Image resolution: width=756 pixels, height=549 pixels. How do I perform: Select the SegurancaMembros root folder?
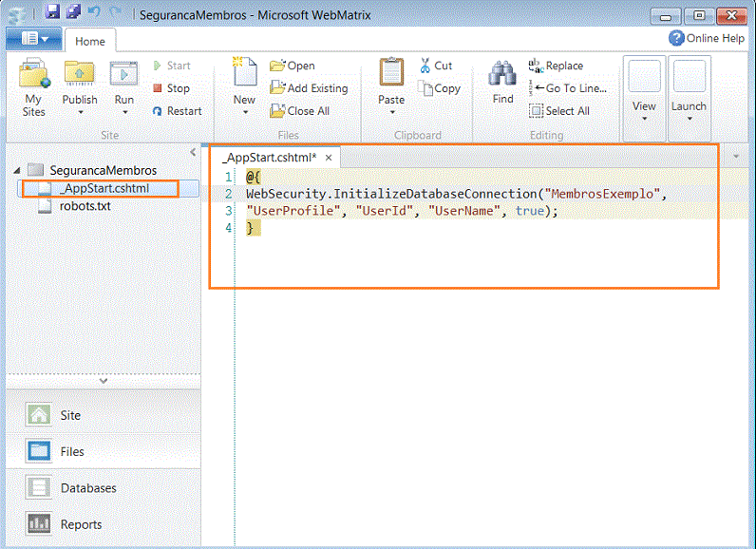point(92,170)
